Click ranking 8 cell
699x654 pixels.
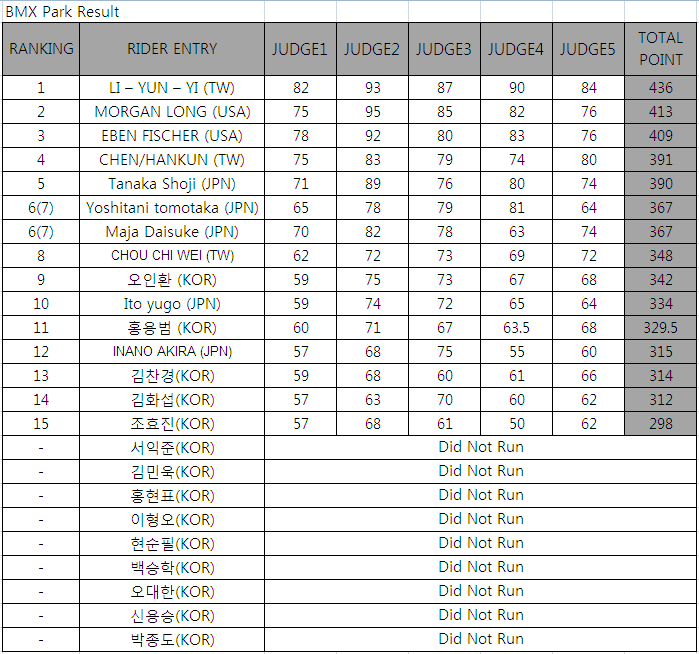click(41, 256)
